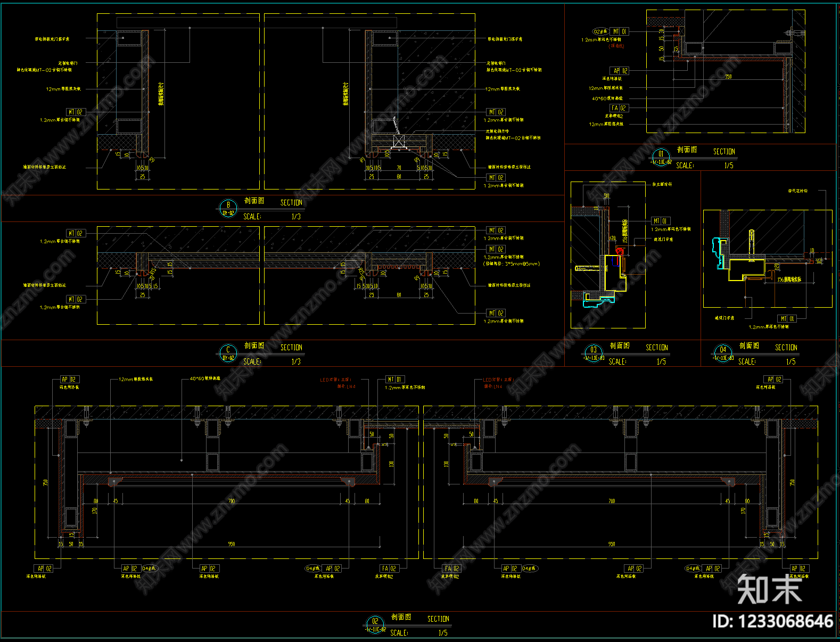Click the 1/5 scale value of section 01

[x=729, y=166]
